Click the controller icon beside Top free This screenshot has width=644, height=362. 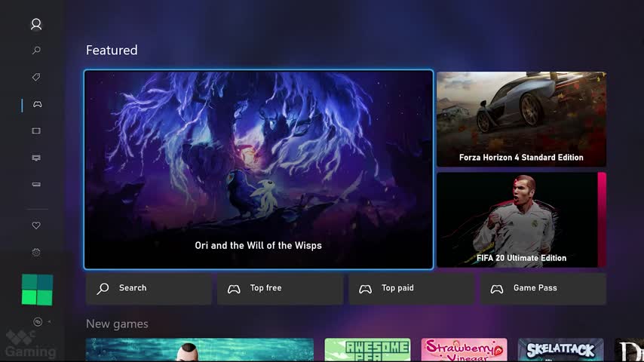pyautogui.click(x=234, y=290)
